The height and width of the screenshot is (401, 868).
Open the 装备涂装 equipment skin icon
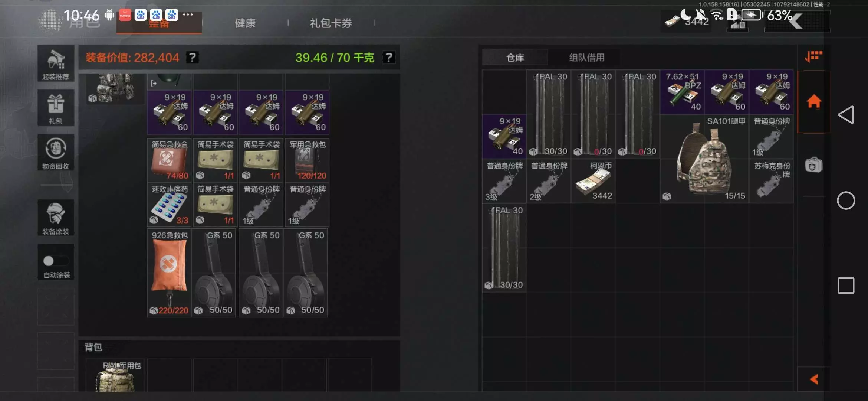pyautogui.click(x=56, y=218)
